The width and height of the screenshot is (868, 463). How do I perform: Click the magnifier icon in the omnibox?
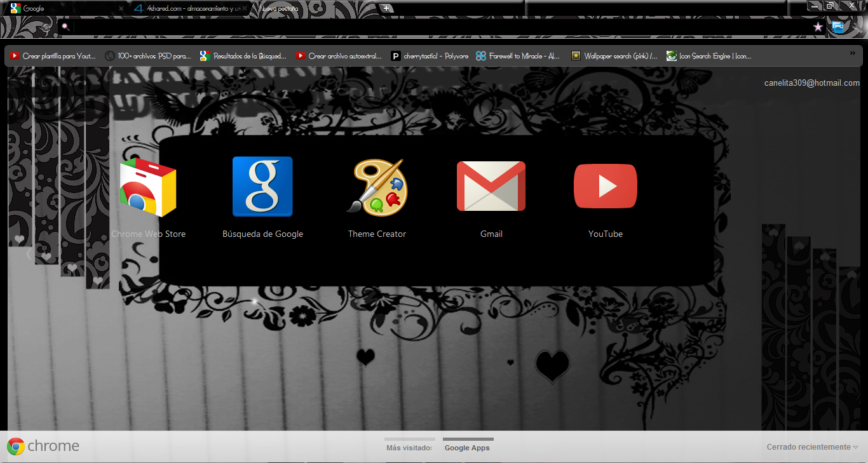tap(64, 27)
